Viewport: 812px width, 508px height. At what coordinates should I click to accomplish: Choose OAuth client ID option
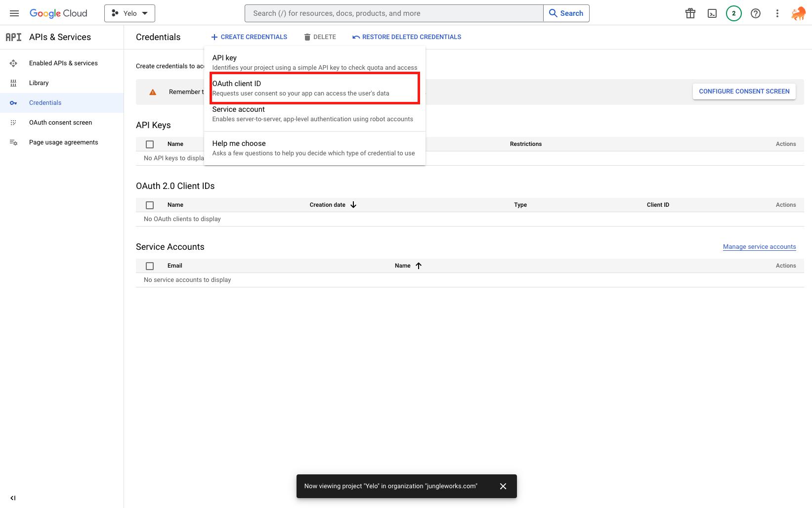(315, 88)
